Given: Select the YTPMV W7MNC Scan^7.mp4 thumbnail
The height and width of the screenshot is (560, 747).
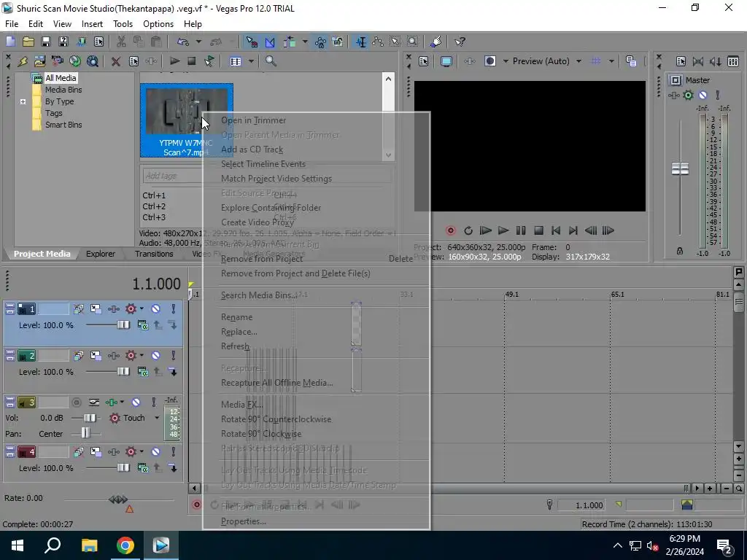Looking at the screenshot, I should (x=187, y=120).
